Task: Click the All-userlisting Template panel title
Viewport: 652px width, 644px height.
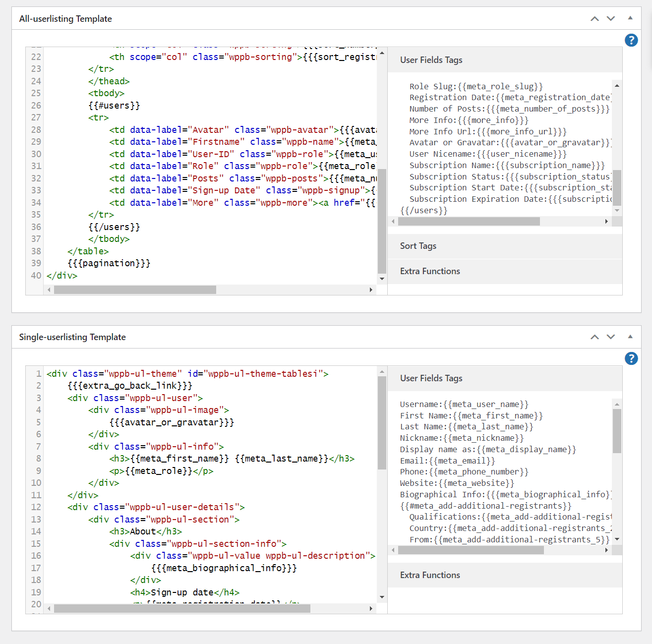Action: [x=65, y=19]
